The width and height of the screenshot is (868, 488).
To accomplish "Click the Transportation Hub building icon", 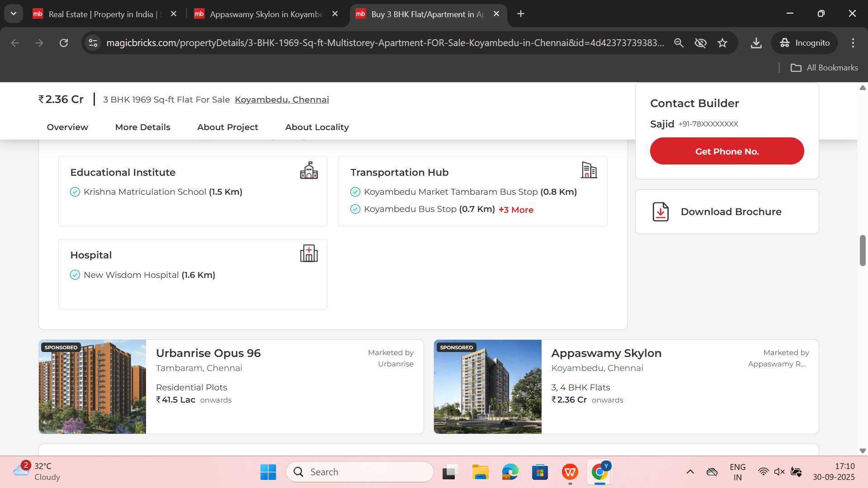I will (x=589, y=170).
